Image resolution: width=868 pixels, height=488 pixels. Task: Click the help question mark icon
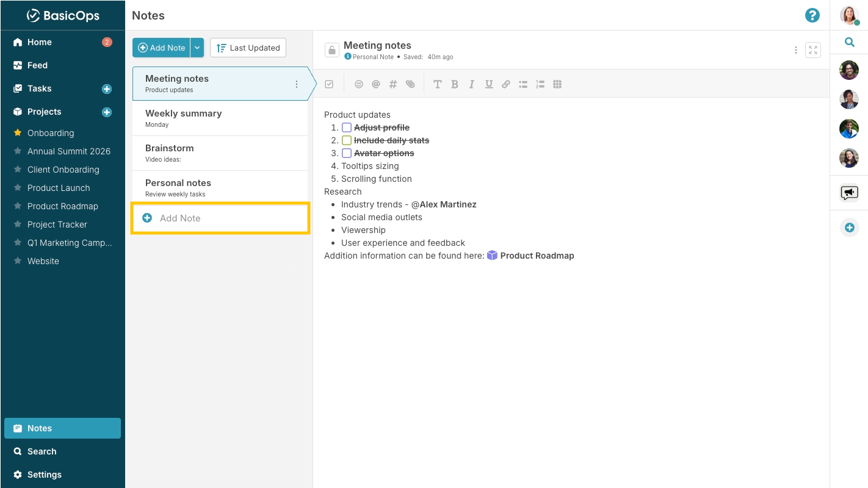[812, 16]
